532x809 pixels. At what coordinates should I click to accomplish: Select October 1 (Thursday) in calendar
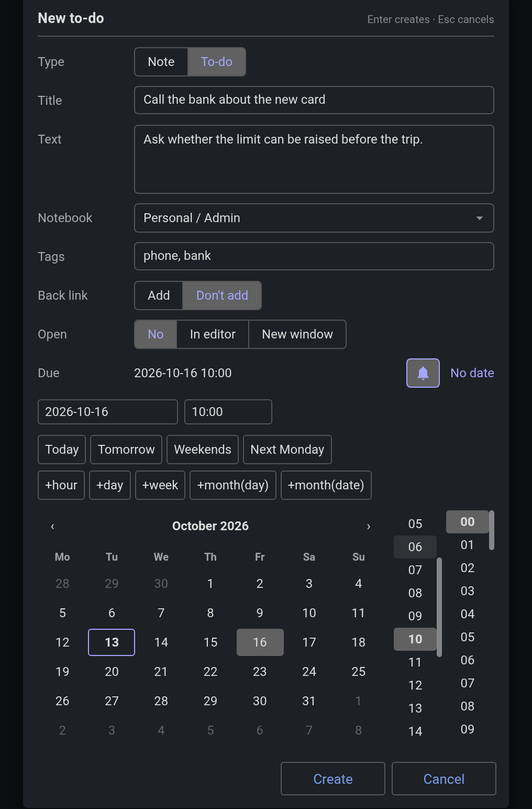click(x=210, y=584)
